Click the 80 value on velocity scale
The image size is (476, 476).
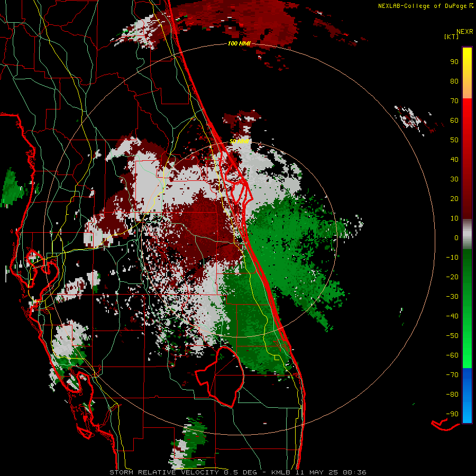coord(454,81)
